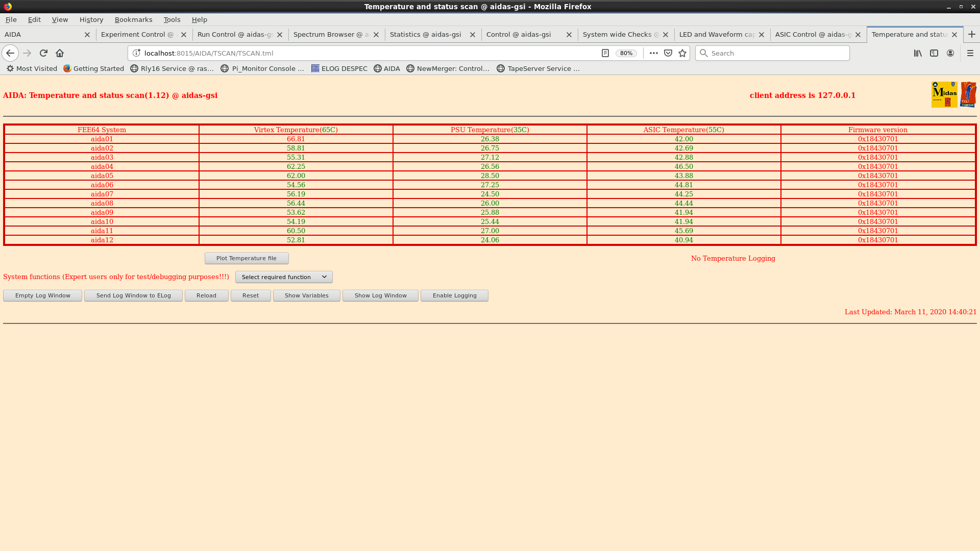Go to the Home page icon

60,53
